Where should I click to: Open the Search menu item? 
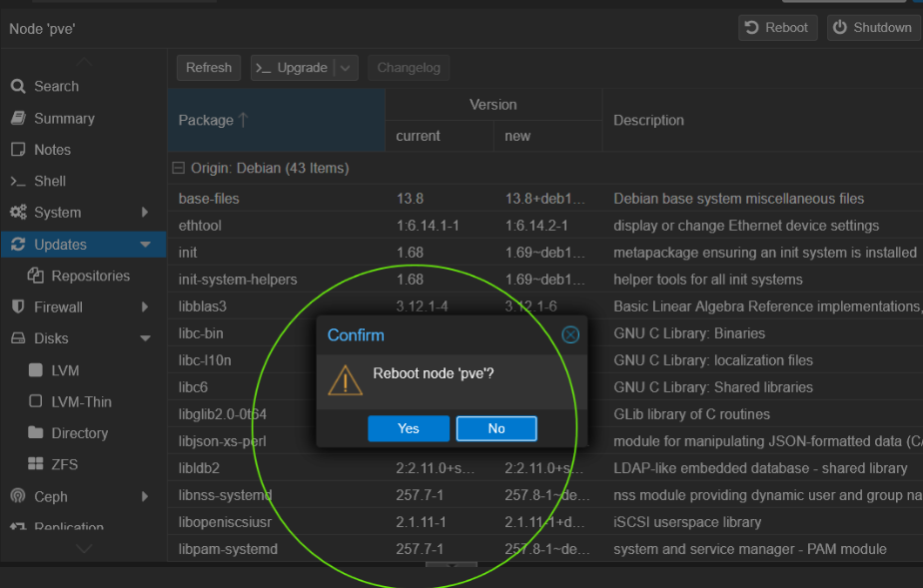[x=82, y=87]
